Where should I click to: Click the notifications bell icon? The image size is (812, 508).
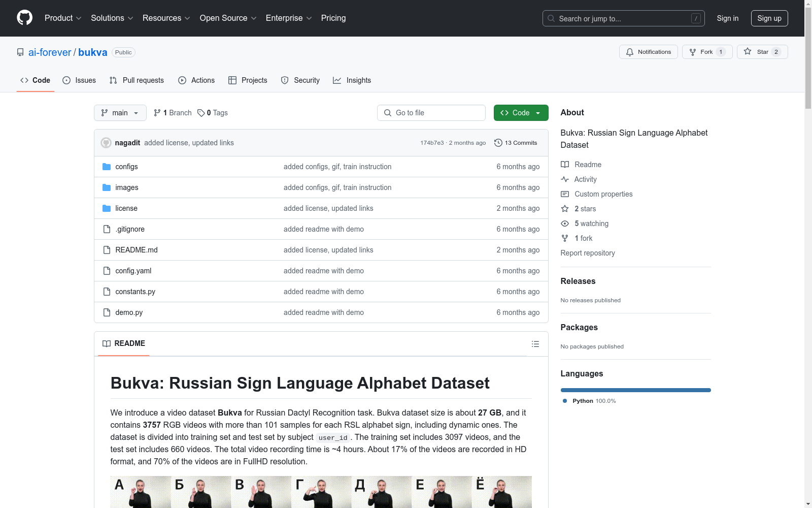630,52
